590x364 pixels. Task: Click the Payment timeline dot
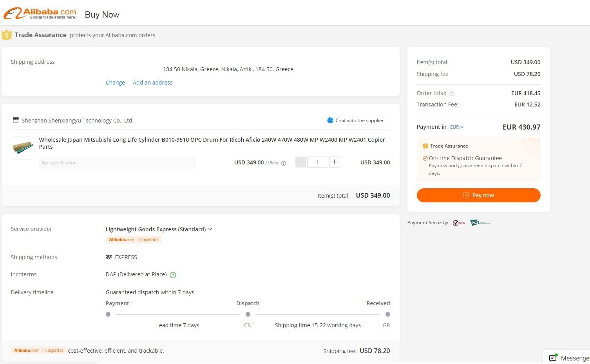pyautogui.click(x=108, y=314)
